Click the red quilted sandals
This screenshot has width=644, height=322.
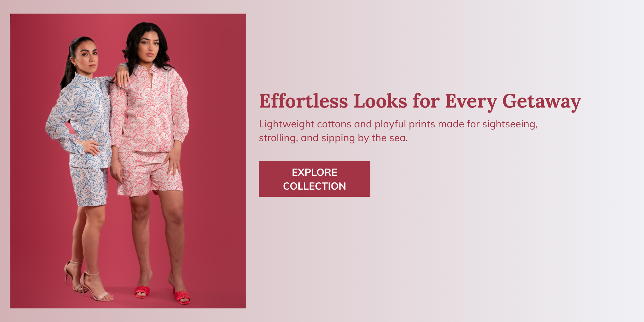click(x=162, y=295)
